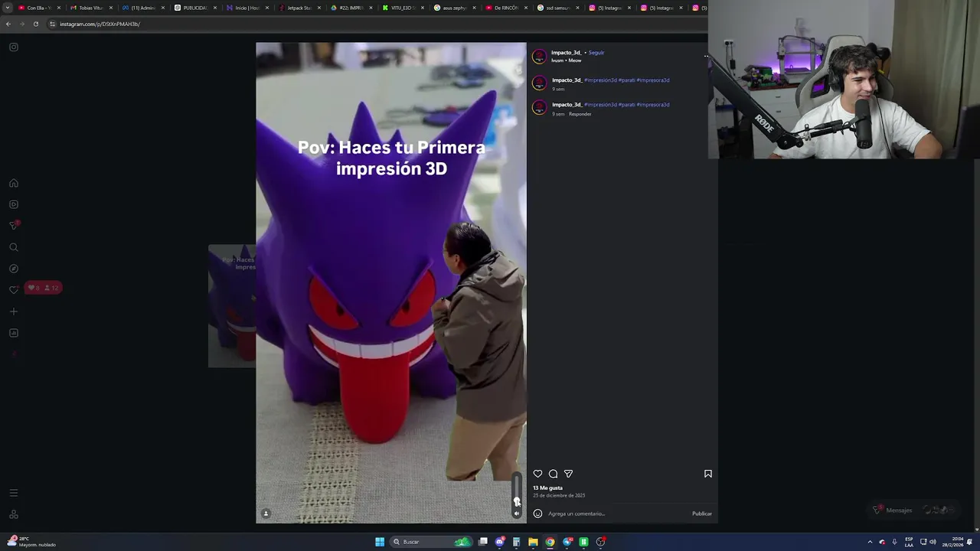Open the More hamburger menu in sidebar
Image resolution: width=980 pixels, height=551 pixels.
point(13,493)
